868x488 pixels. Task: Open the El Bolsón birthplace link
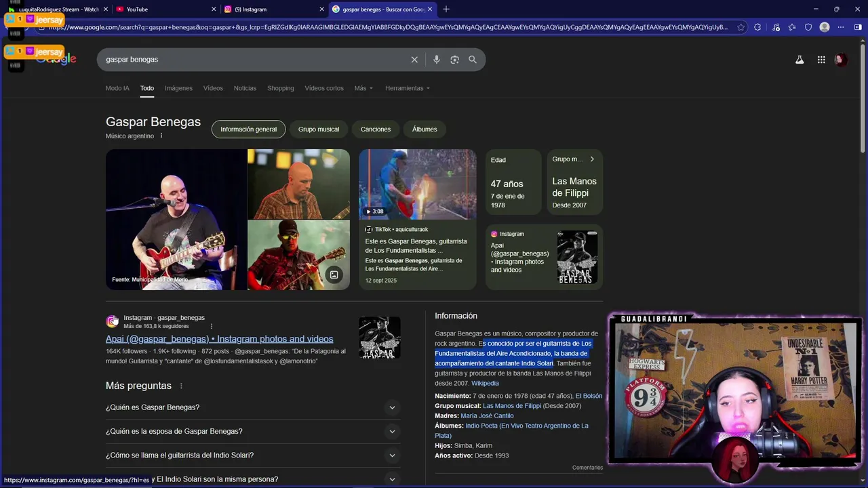[589, 396]
